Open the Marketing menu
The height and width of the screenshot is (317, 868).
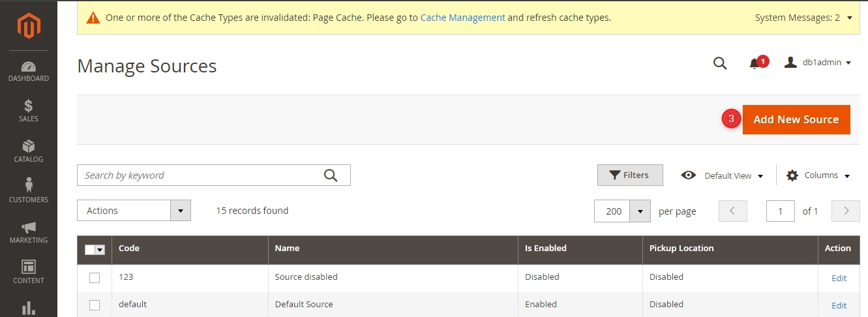pos(29,233)
